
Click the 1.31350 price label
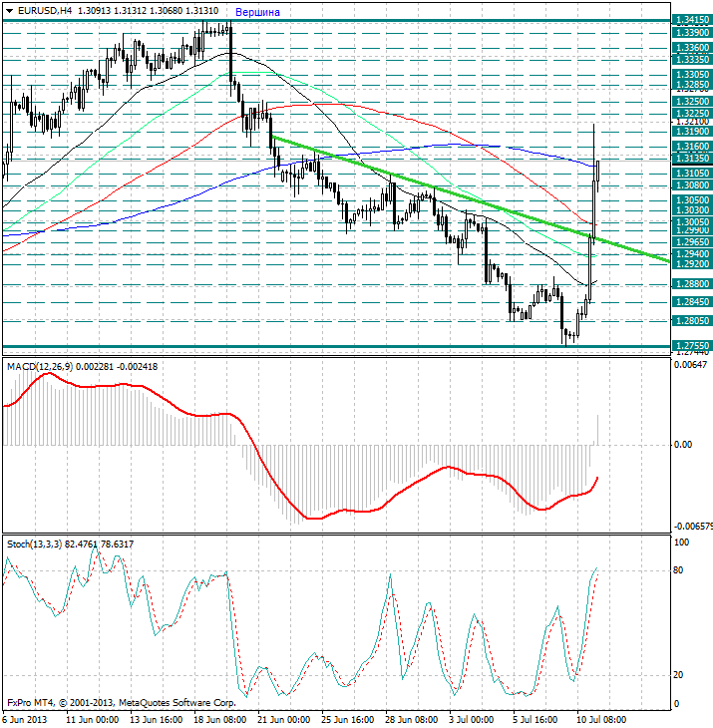point(692,159)
